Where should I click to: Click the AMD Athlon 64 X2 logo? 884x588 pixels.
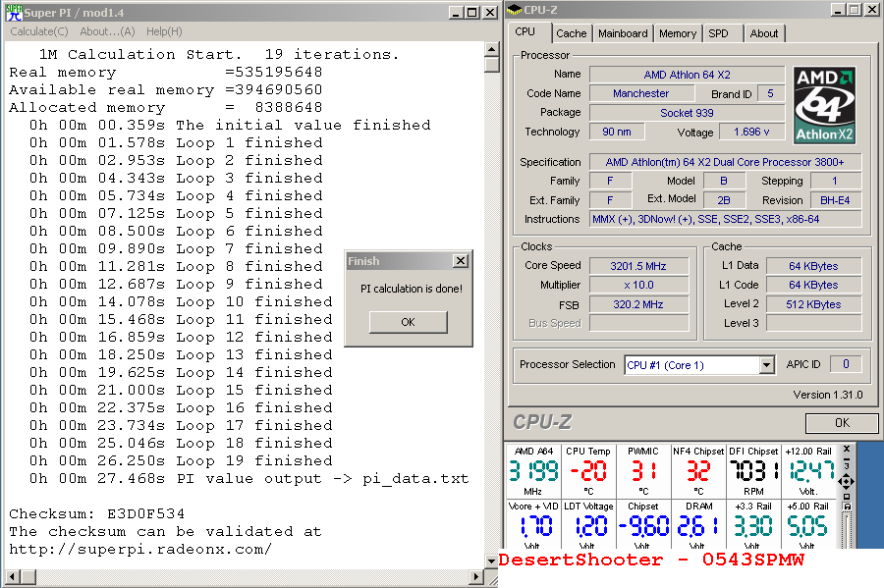point(824,105)
